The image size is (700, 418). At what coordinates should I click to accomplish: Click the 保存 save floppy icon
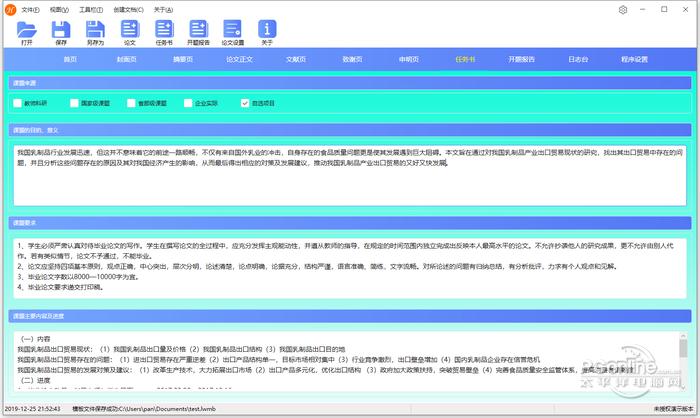[x=61, y=29]
